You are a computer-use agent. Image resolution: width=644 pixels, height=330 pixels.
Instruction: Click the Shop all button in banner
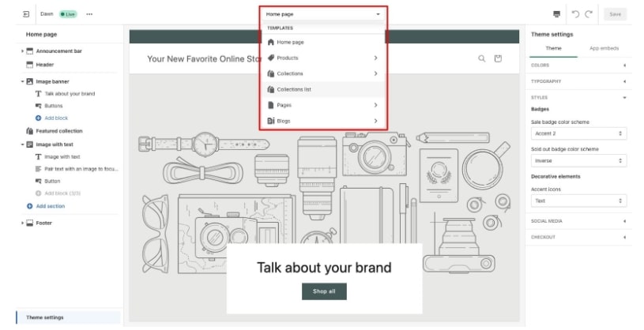pos(324,291)
